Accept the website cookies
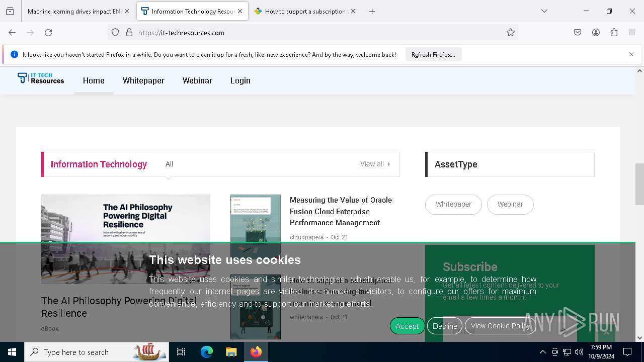This screenshot has height=362, width=644. point(407,326)
